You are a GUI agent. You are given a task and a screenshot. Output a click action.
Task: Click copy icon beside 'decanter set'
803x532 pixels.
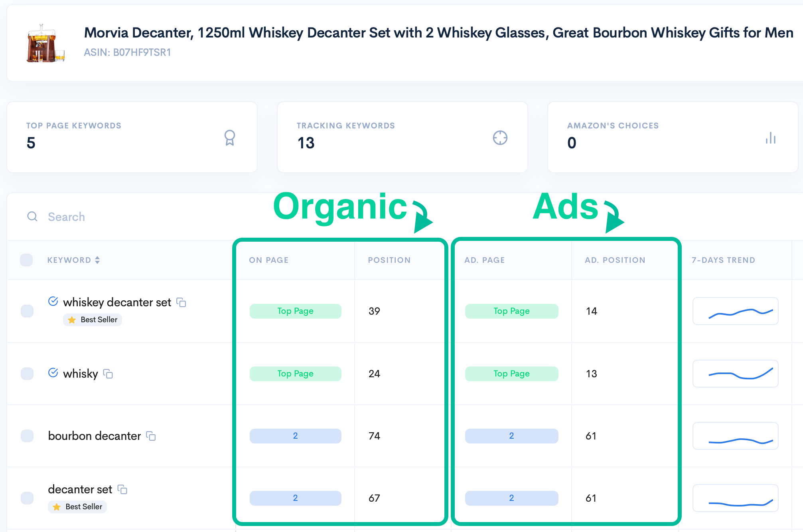tap(122, 489)
